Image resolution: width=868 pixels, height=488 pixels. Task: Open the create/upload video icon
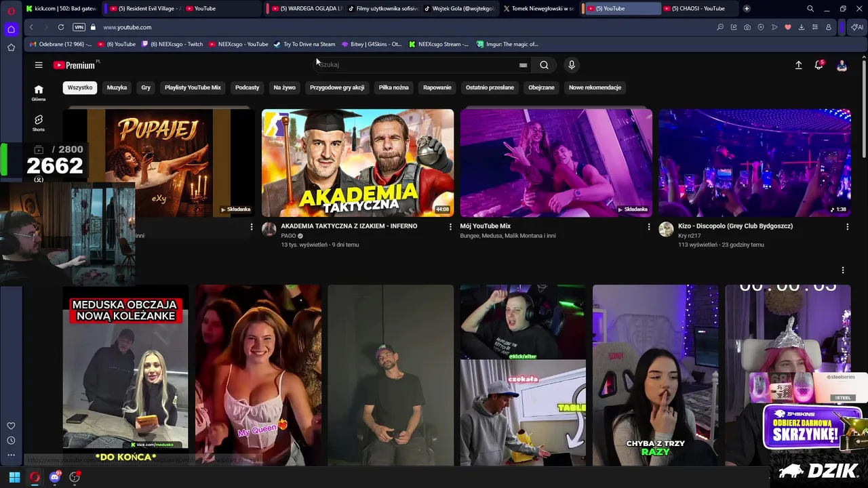pos(798,65)
